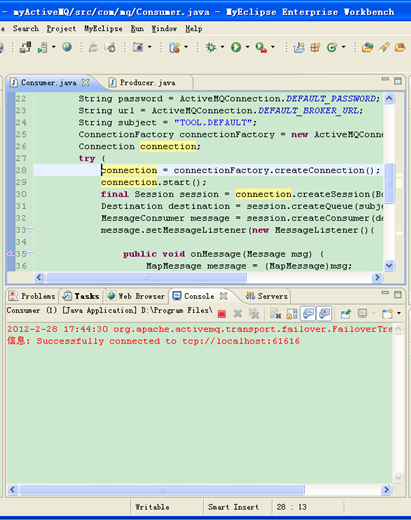Open the Help menu
This screenshot has height=520, width=411.
pyautogui.click(x=194, y=29)
